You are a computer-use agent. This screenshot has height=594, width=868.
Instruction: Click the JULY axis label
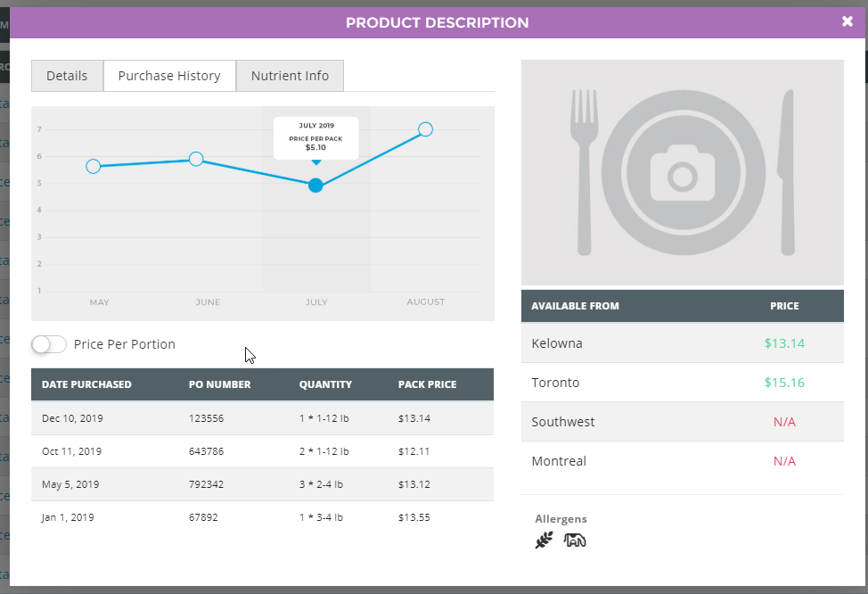316,302
